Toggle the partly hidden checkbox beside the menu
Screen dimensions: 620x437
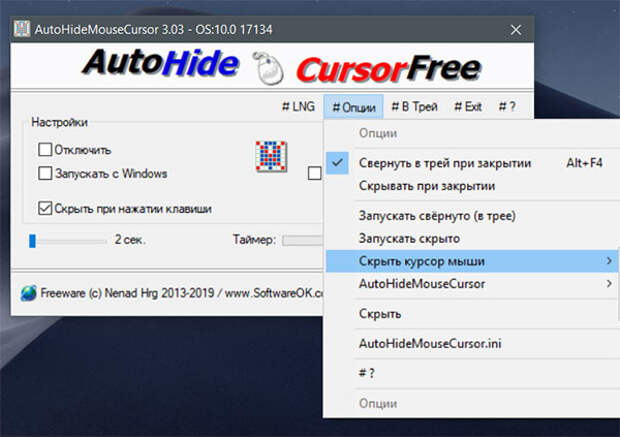315,173
